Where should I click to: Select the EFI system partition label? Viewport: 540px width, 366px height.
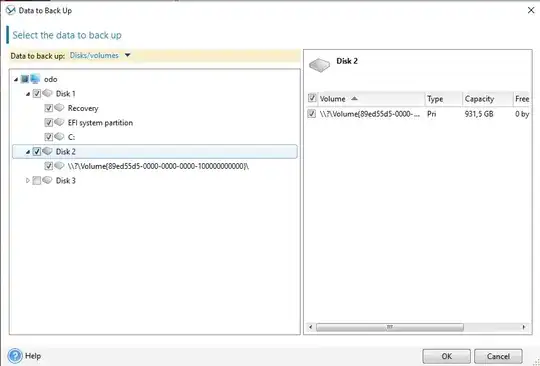[x=100, y=123]
